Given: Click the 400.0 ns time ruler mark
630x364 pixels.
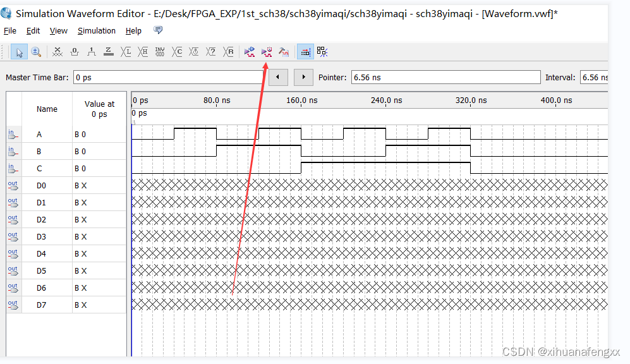Looking at the screenshot, I should point(556,100).
